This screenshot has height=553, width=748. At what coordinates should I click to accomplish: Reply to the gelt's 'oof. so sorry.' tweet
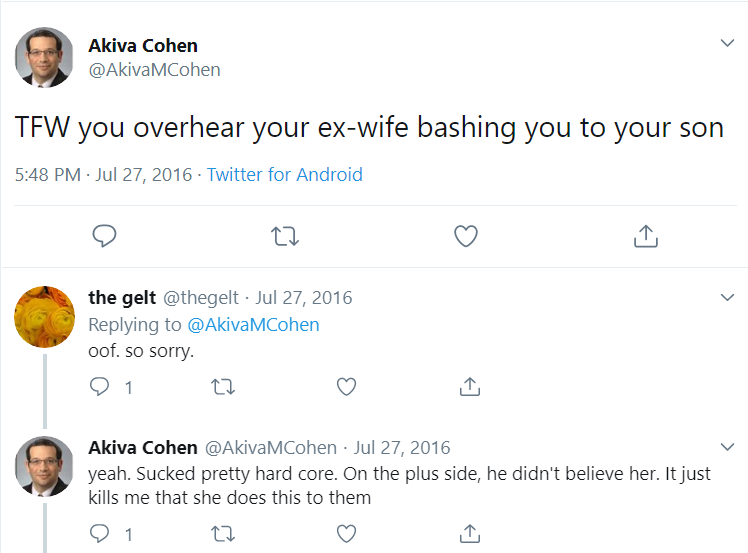[x=99, y=386]
